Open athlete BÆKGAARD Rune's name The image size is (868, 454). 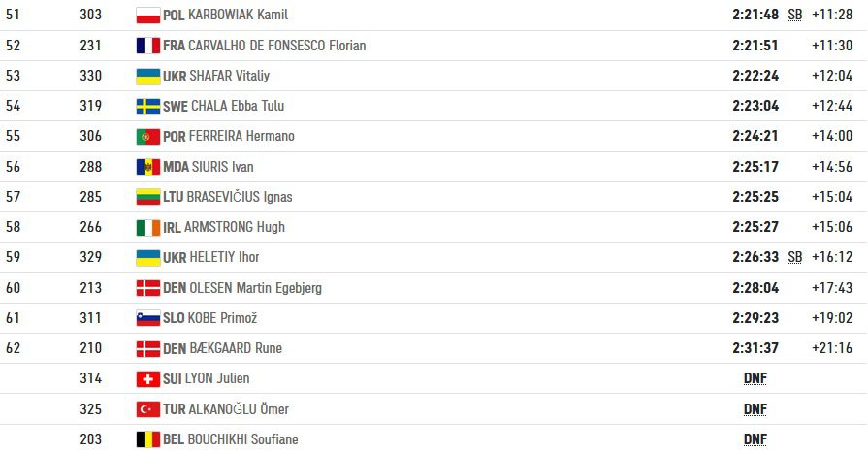point(236,348)
